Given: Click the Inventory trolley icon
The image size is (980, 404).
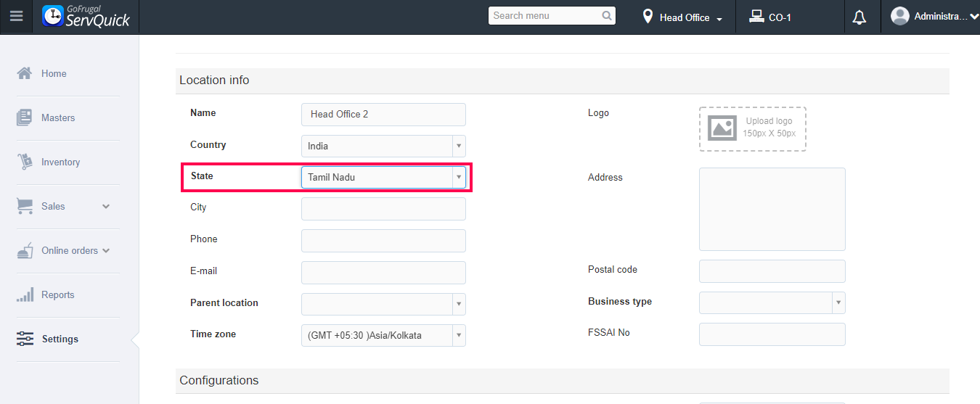Looking at the screenshot, I should 25,162.
